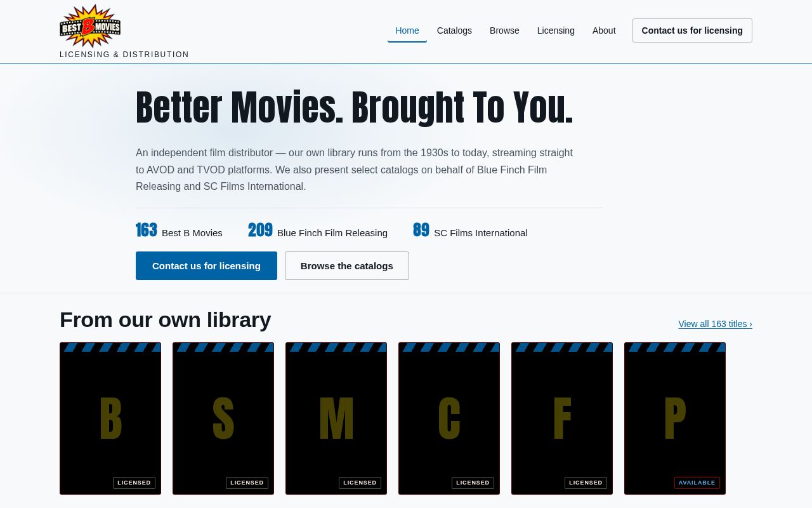The height and width of the screenshot is (508, 812).
Task: Click the LICENSED badge on the S card
Action: 247,483
